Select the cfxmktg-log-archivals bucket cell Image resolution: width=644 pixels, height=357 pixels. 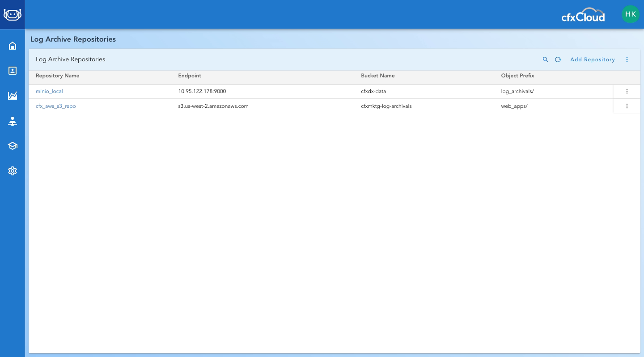click(386, 106)
